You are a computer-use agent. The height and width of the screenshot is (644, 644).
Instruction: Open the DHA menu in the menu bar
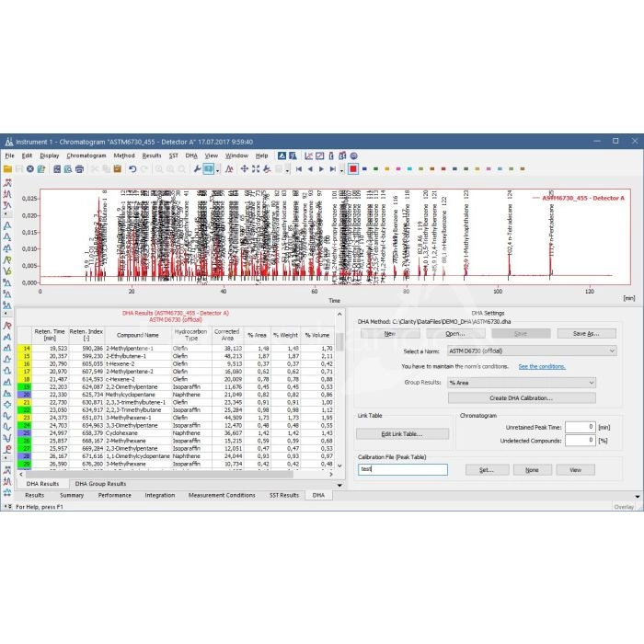point(191,155)
